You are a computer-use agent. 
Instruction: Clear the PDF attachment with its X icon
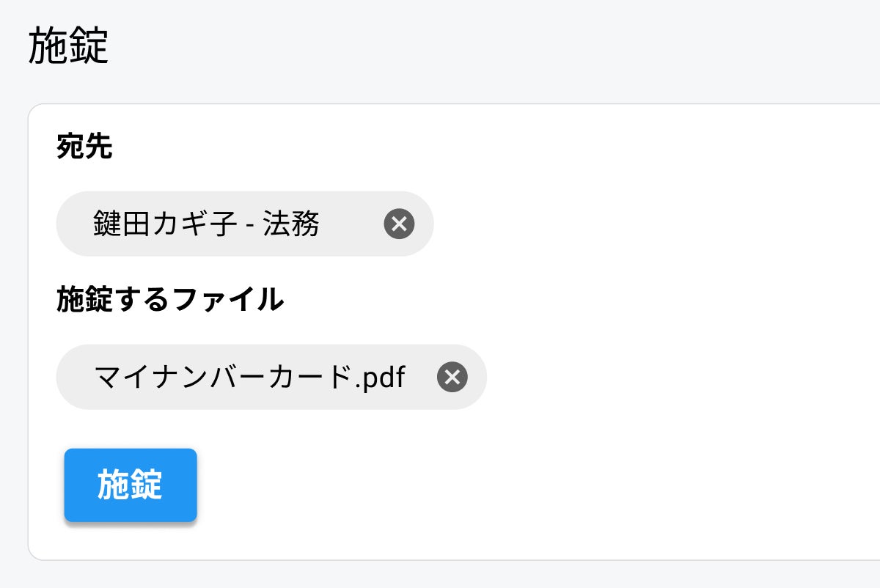tap(452, 377)
